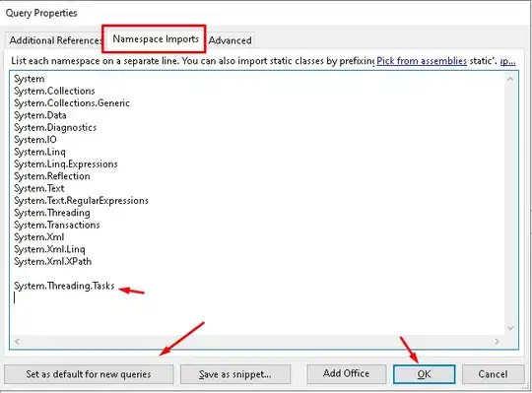Click the horizontal scrollbar right arrow
This screenshot has width=532, height=393.
[497, 342]
